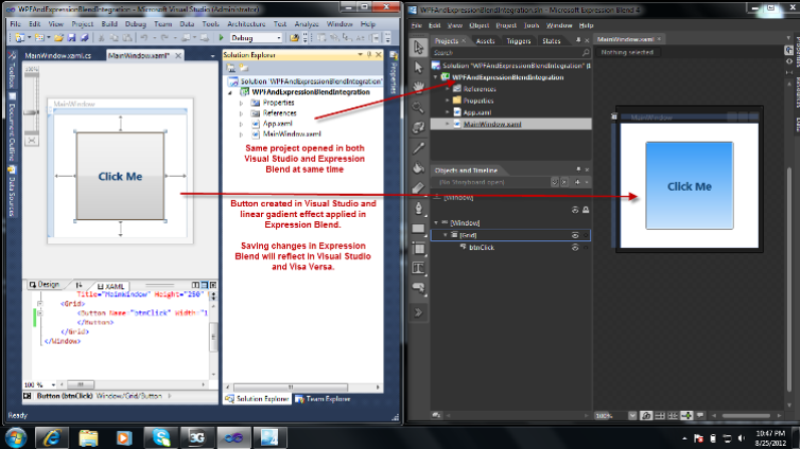Image resolution: width=800 pixels, height=449 pixels.
Task: Toggle visibility eye of [Grid] in Blend
Action: pos(575,235)
